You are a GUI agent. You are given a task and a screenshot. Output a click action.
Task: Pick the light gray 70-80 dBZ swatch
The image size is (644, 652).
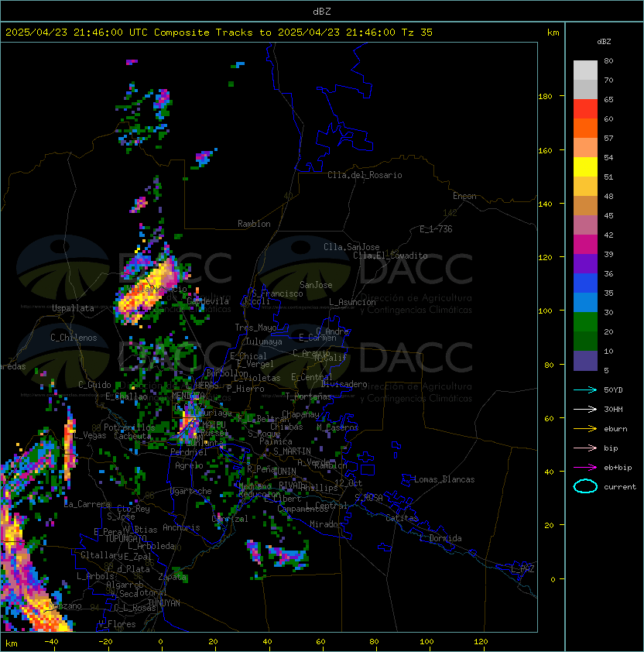click(585, 70)
